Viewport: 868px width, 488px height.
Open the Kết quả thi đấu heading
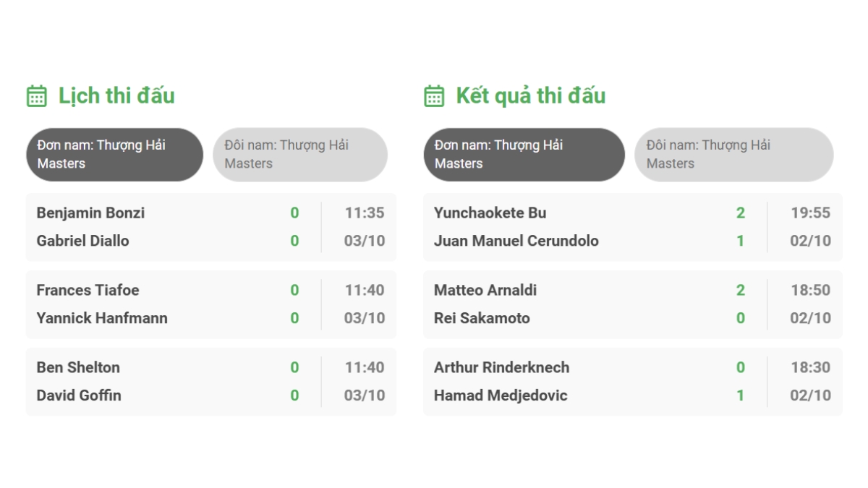pos(530,95)
